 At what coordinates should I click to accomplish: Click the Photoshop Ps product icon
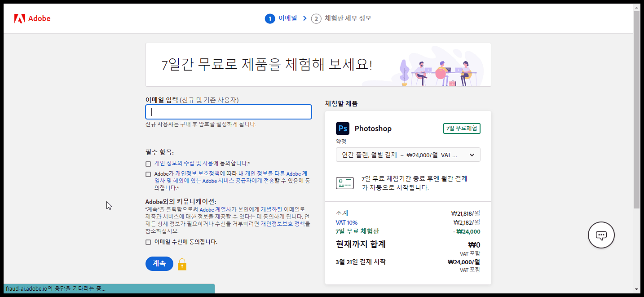(343, 129)
